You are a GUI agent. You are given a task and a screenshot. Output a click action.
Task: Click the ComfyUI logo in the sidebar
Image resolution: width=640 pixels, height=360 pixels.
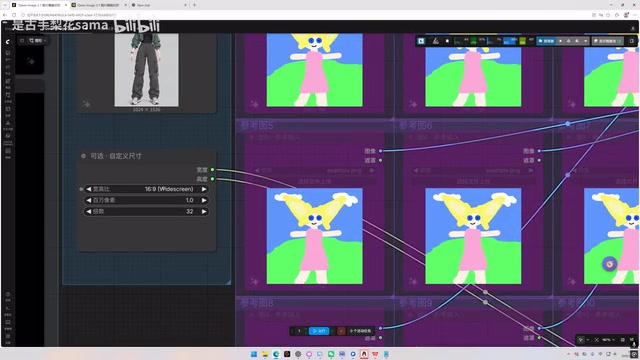(8, 41)
